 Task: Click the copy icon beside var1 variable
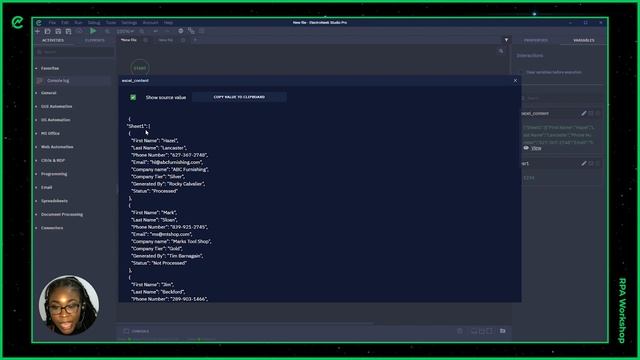[591, 163]
